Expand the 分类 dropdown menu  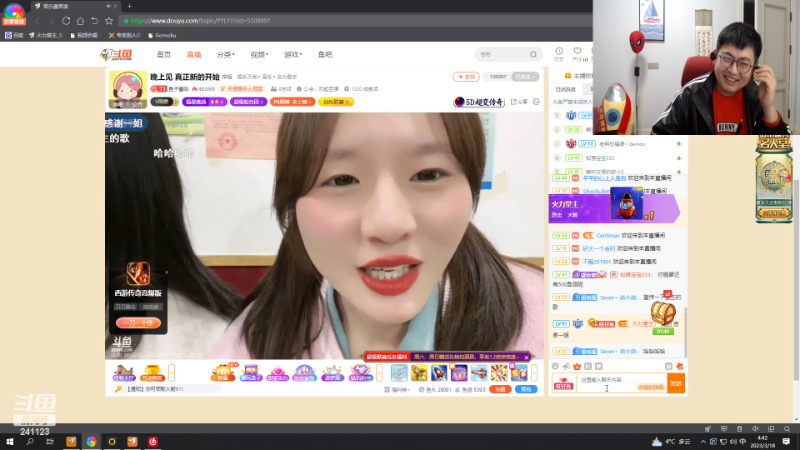pyautogui.click(x=226, y=55)
